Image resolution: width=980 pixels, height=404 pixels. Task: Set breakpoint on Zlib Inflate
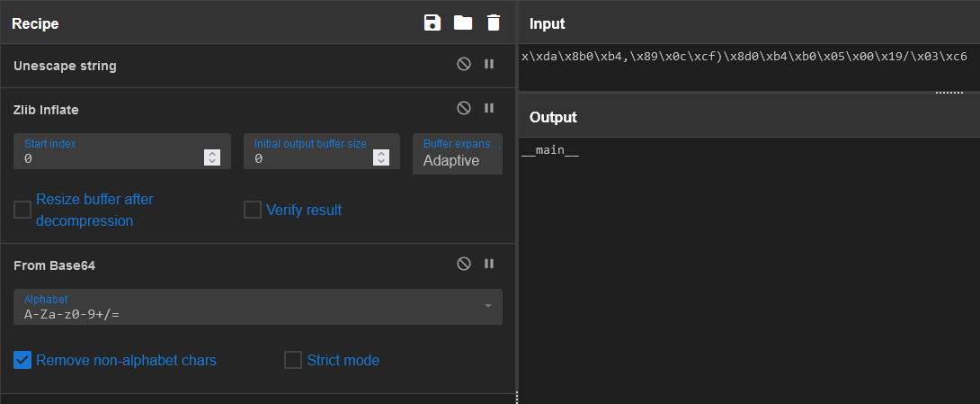(x=489, y=108)
